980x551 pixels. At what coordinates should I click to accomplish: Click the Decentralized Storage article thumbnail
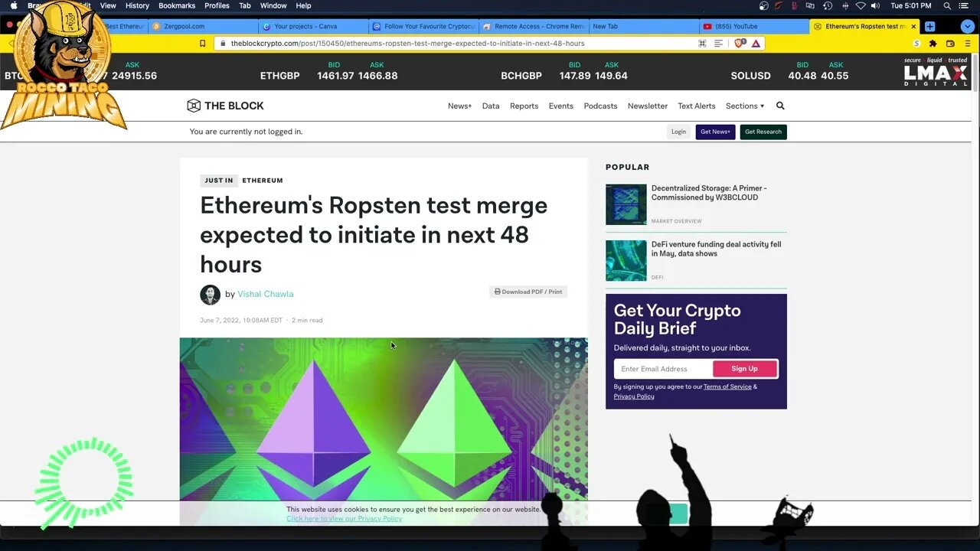(x=626, y=204)
